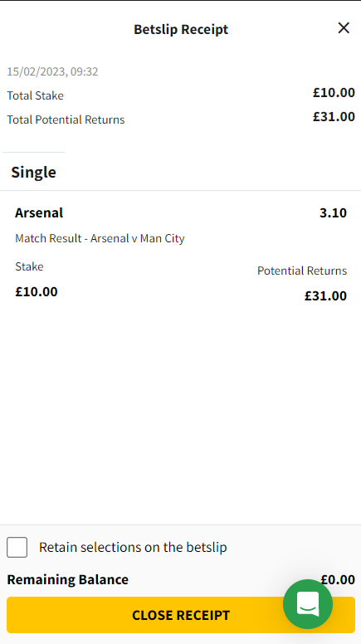Select the Single bet type tab
This screenshot has width=361, height=644.
point(34,172)
